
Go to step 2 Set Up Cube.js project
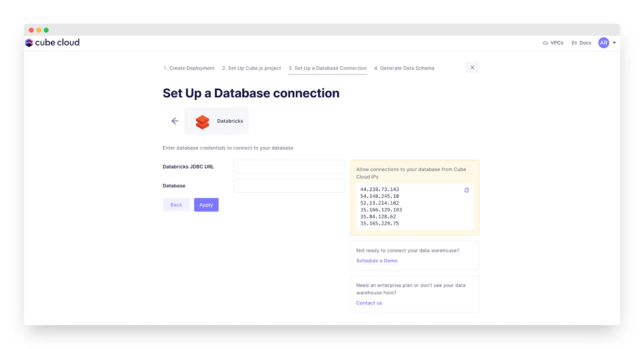(252, 68)
